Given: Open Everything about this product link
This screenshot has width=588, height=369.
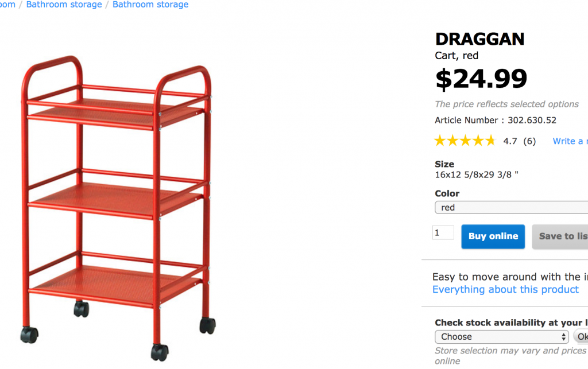Looking at the screenshot, I should pyautogui.click(x=505, y=290).
